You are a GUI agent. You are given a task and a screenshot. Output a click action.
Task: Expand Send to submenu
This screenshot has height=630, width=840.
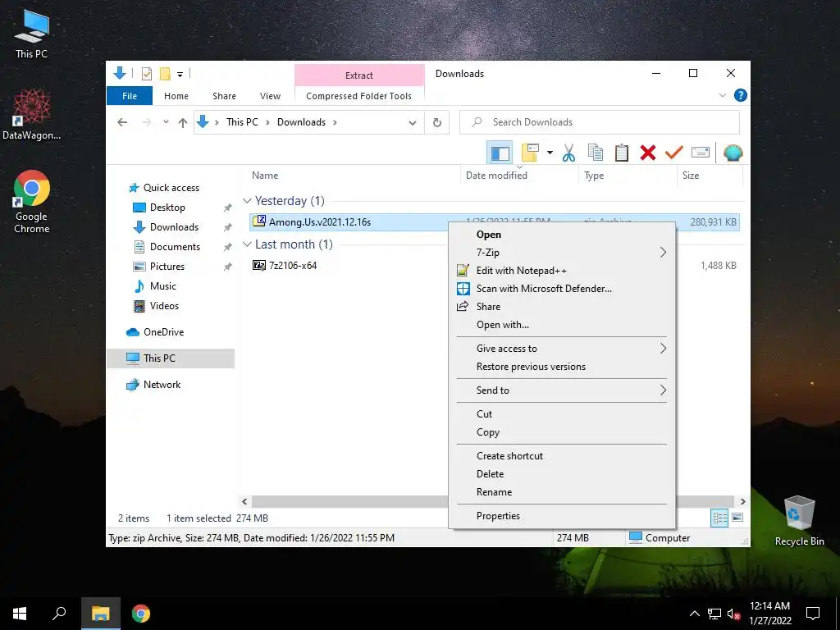pyautogui.click(x=561, y=390)
